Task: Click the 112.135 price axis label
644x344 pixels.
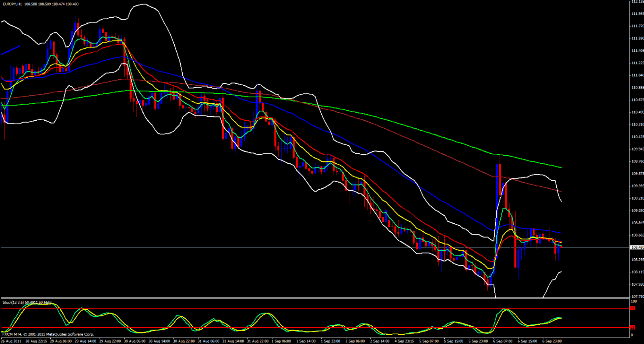Action: point(637,2)
